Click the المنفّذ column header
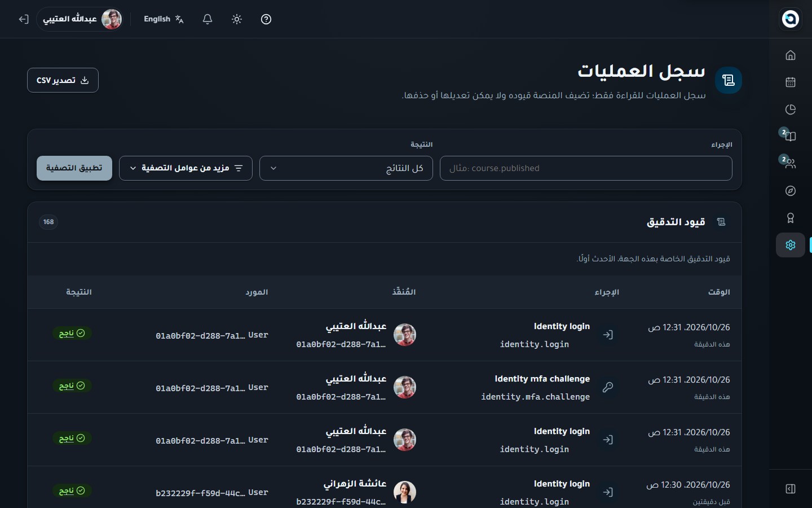This screenshot has height=508, width=812. click(404, 292)
